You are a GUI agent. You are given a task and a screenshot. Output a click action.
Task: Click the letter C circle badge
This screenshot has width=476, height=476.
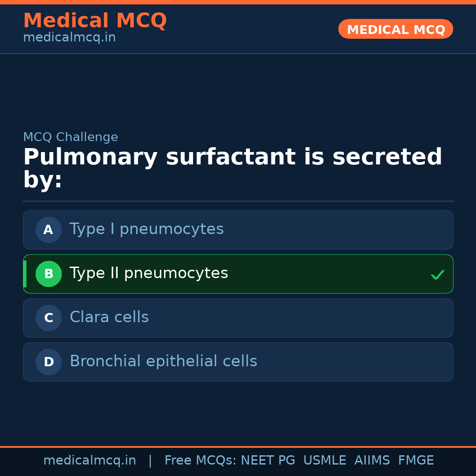coord(48,318)
